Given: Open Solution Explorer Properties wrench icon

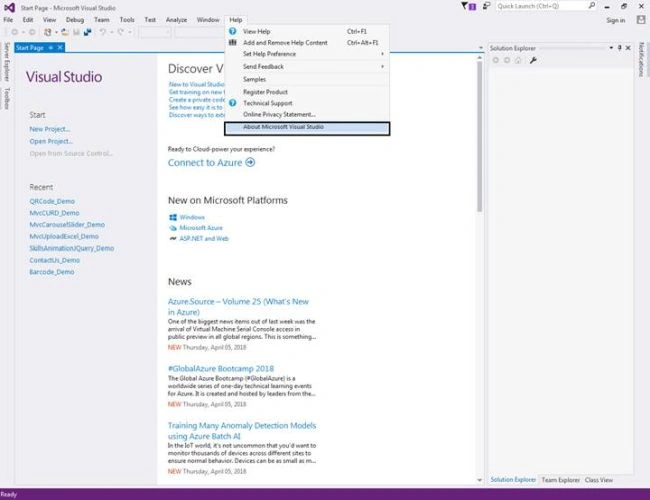Looking at the screenshot, I should click(533, 61).
